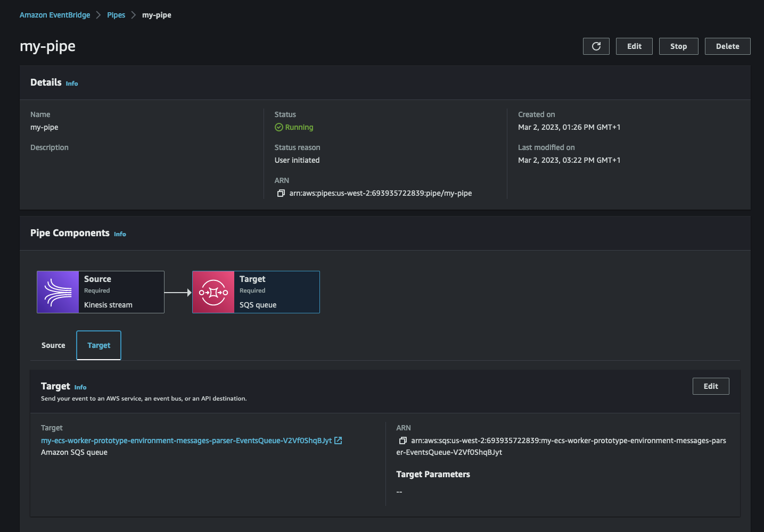Image resolution: width=764 pixels, height=532 pixels.
Task: Open the EventsQueue SQS queue link
Action: (x=186, y=440)
